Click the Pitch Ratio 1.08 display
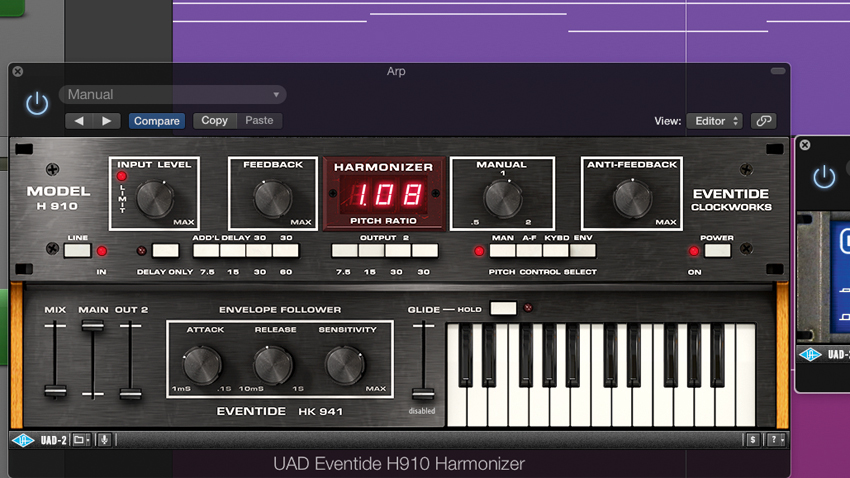850x478 pixels. tap(384, 195)
